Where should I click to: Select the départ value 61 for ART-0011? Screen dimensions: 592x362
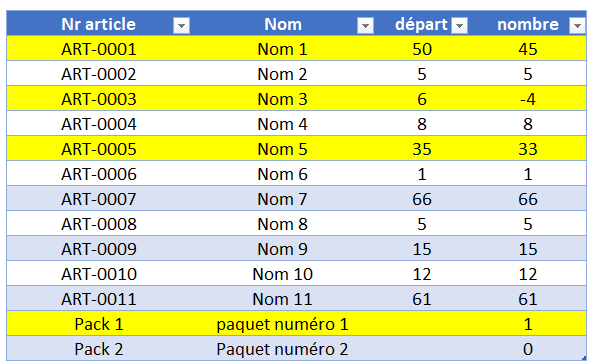tap(421, 299)
